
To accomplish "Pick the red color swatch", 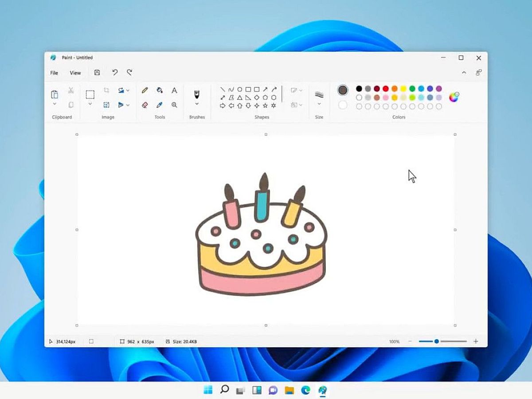I will click(386, 89).
